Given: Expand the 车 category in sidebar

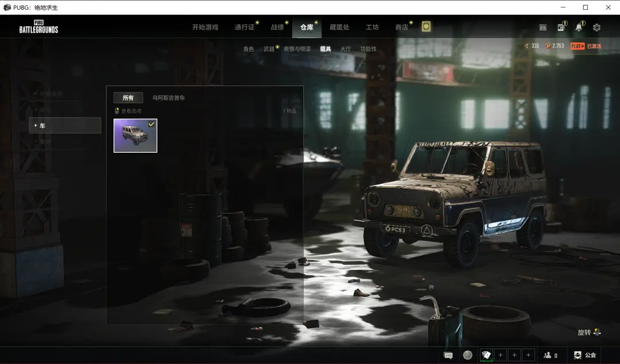Looking at the screenshot, I should click(x=65, y=126).
